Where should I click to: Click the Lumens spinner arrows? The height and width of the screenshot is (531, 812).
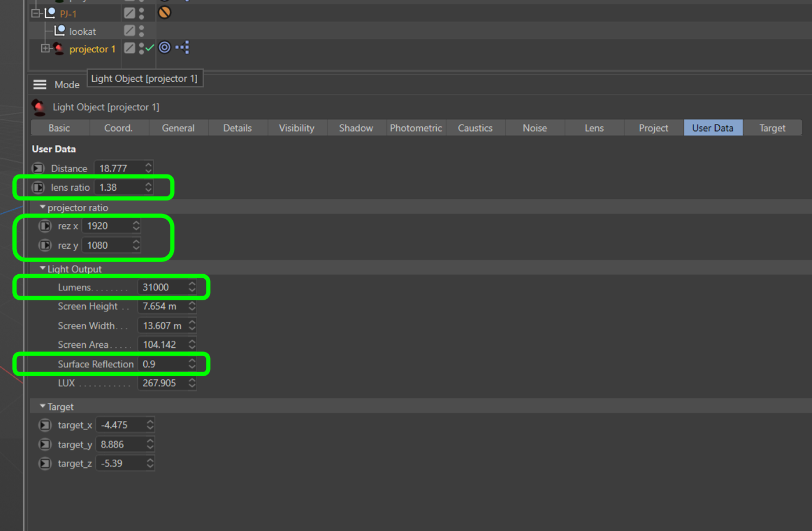192,287
